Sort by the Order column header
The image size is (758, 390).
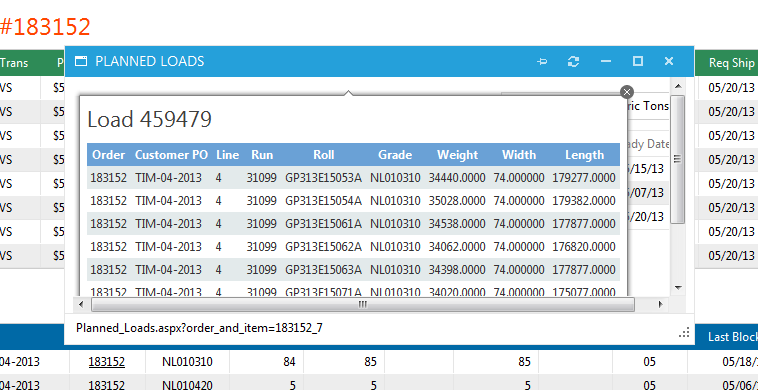pyautogui.click(x=109, y=155)
